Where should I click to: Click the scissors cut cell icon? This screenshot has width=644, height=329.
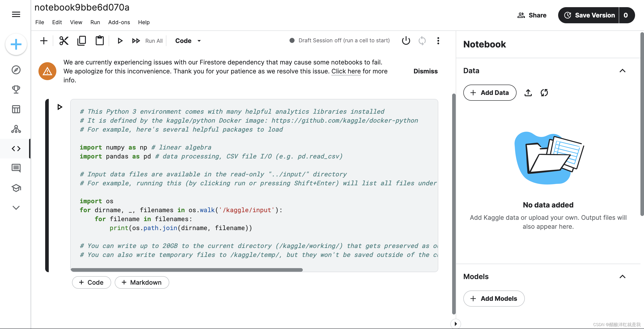64,41
